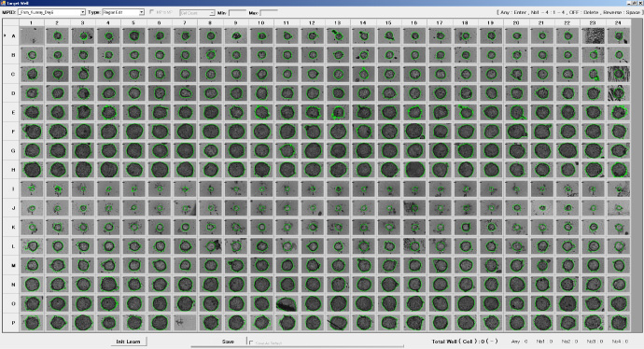Viewport: 644px width, 349px height.
Task: Select well thumbnail I2
Action: (57, 188)
